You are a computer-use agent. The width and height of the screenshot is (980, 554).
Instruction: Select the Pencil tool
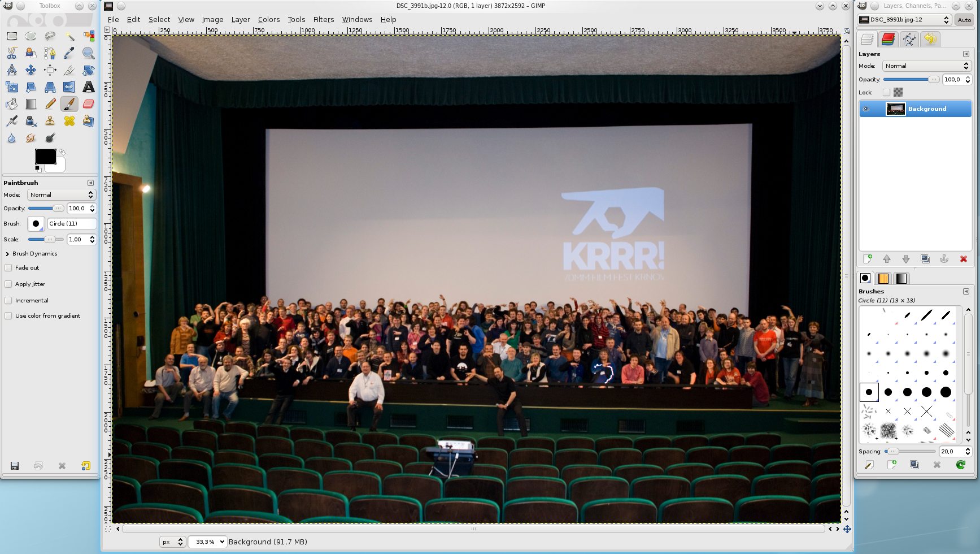[x=50, y=104]
